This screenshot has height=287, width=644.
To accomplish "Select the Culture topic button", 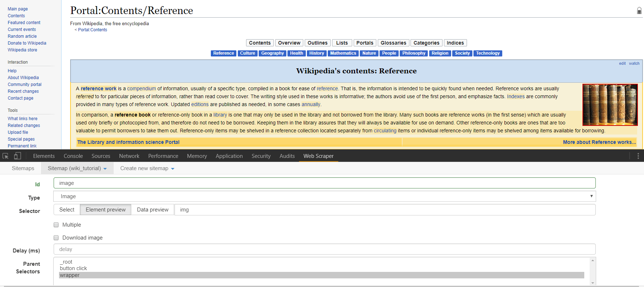I will 248,53.
